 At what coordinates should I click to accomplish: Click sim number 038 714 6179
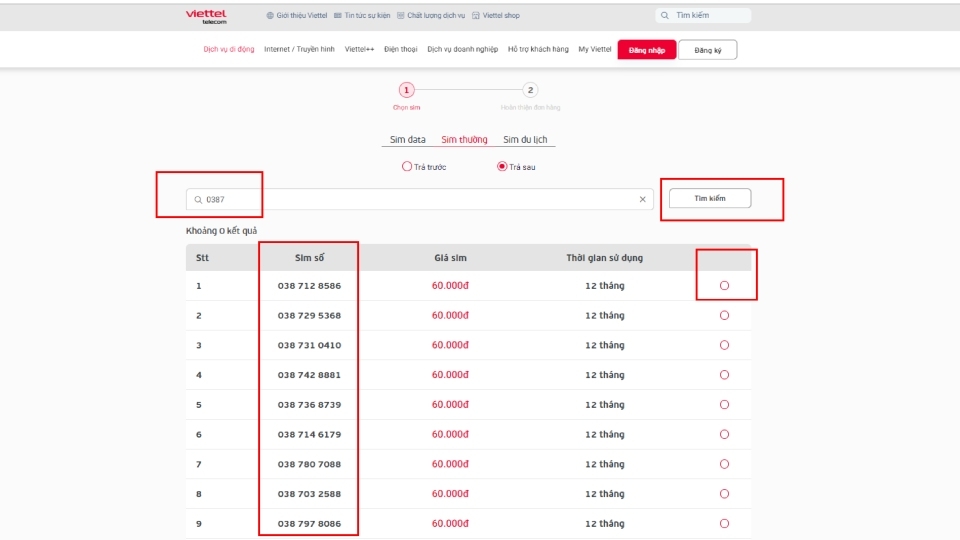coord(309,434)
